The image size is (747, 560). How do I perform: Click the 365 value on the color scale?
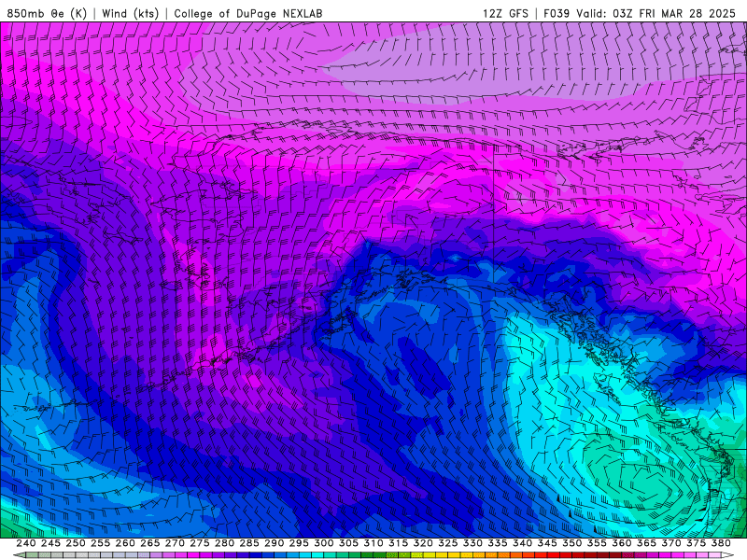(646, 543)
